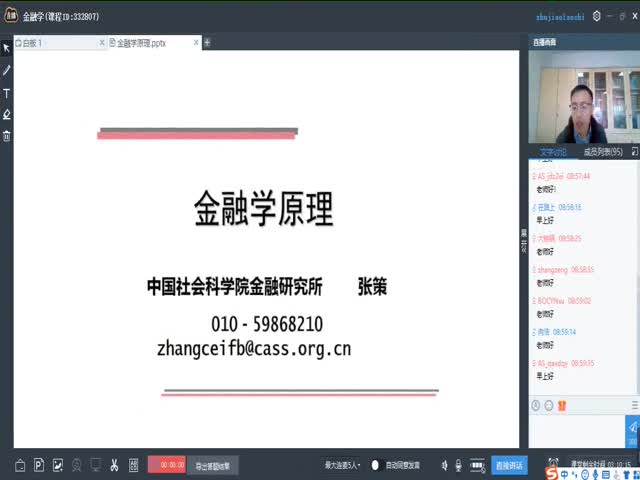Open the 文字讨论 chat tab

coord(553,152)
